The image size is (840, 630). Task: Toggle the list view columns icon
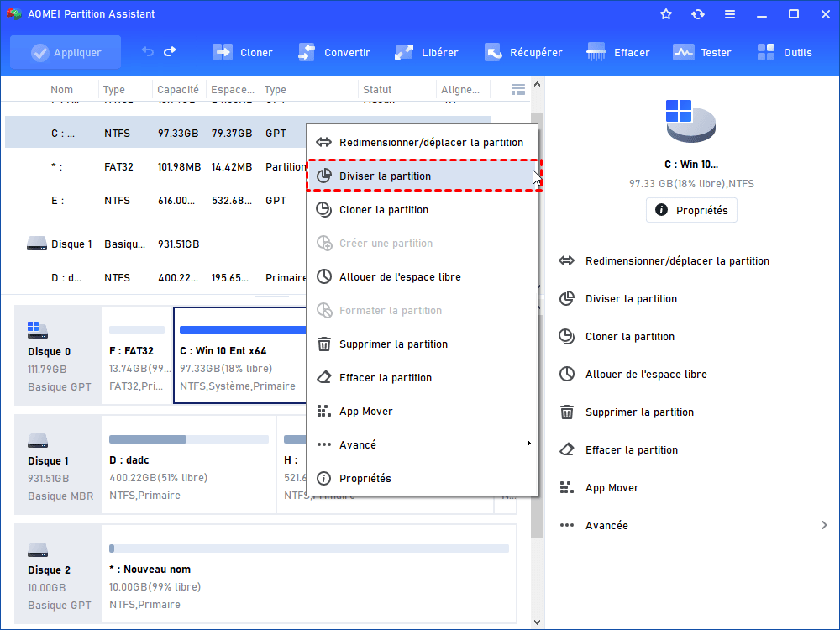point(518,90)
